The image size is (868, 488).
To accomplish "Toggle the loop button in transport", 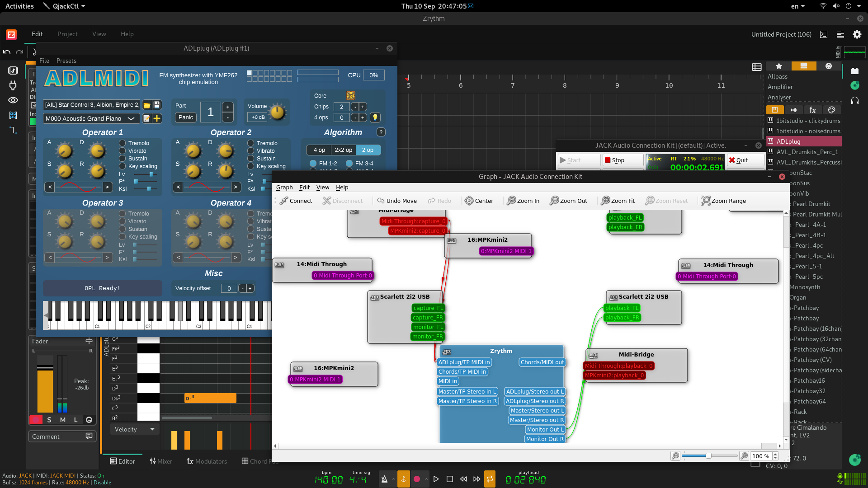I will pos(490,479).
